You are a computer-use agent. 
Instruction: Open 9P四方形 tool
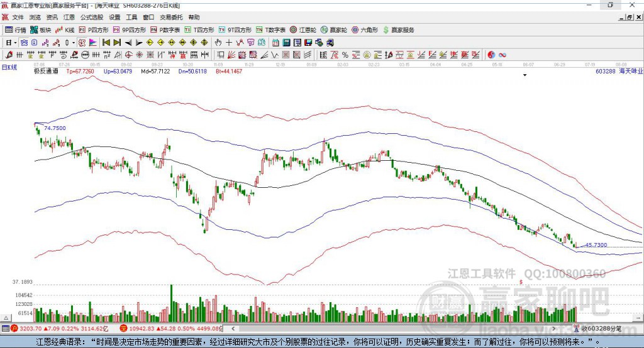129,30
